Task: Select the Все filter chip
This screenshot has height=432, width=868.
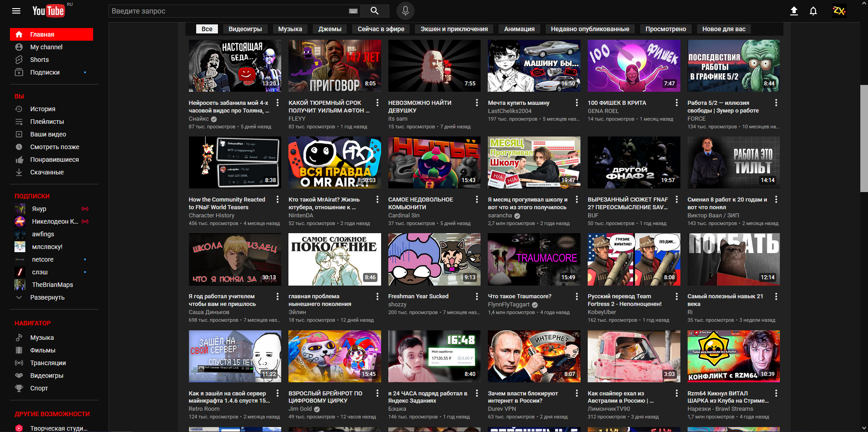Action: point(207,29)
